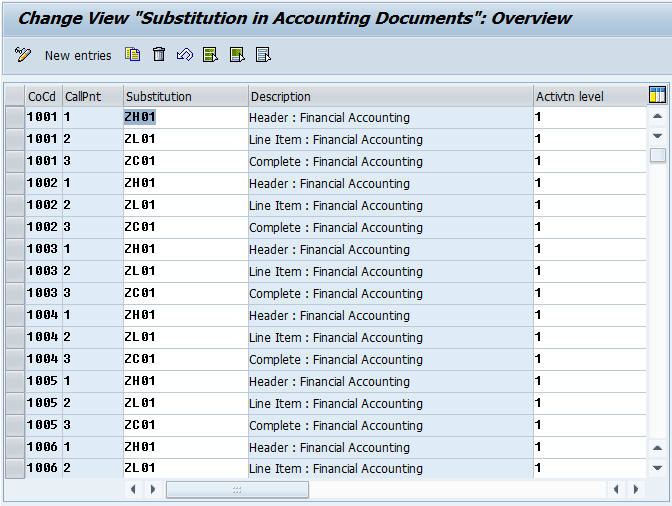Click the Undo change icon
Screen dimensions: 672x506
(185, 55)
